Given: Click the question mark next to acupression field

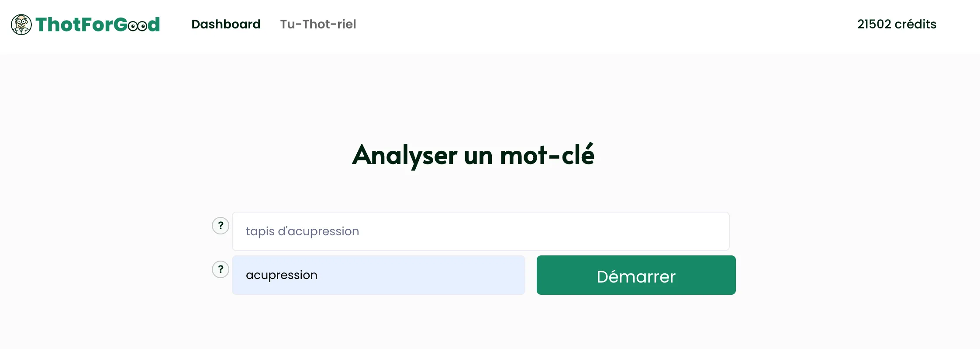Looking at the screenshot, I should tap(221, 269).
